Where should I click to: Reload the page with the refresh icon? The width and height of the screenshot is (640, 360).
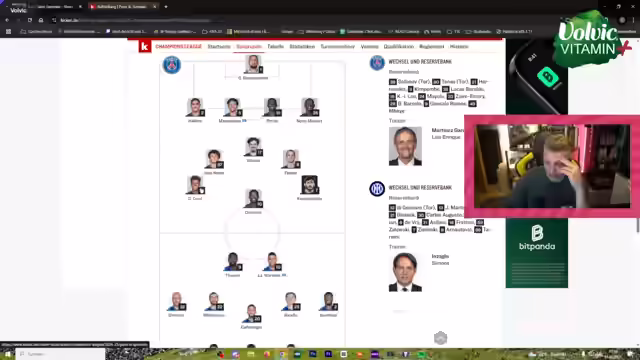pyautogui.click(x=30, y=20)
